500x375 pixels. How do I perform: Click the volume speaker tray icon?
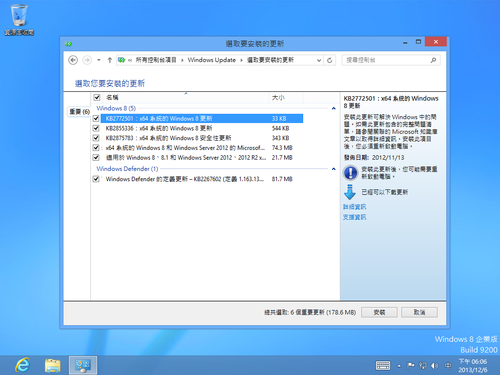[434, 366]
